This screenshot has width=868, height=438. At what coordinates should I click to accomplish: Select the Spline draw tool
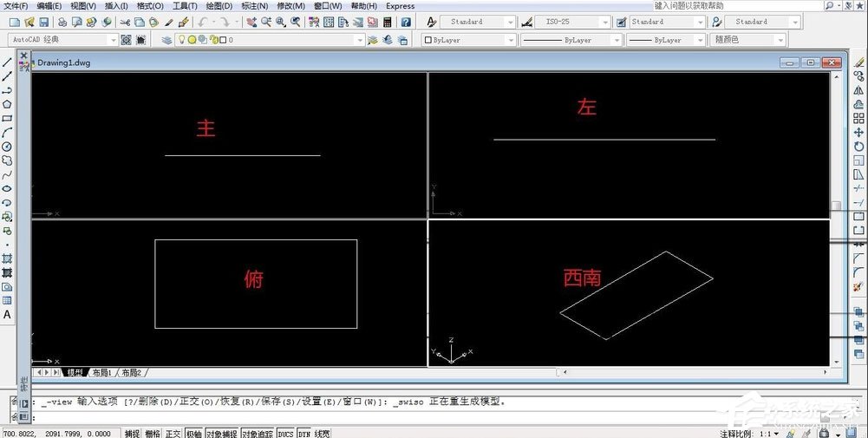[7, 174]
